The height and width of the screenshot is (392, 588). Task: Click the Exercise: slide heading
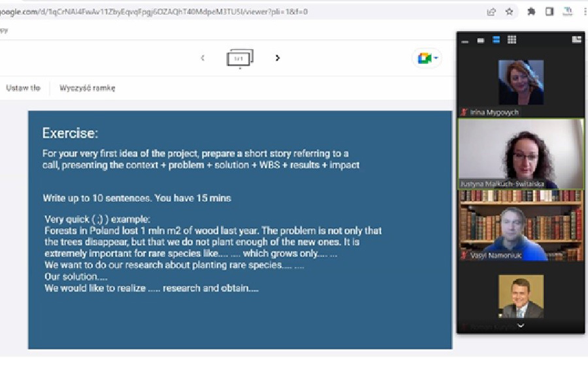(x=70, y=133)
